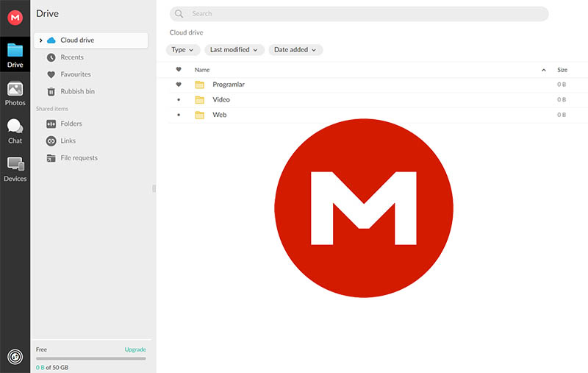This screenshot has width=588, height=373.
Task: Click the Cloud drive breadcrumb
Action: point(187,32)
